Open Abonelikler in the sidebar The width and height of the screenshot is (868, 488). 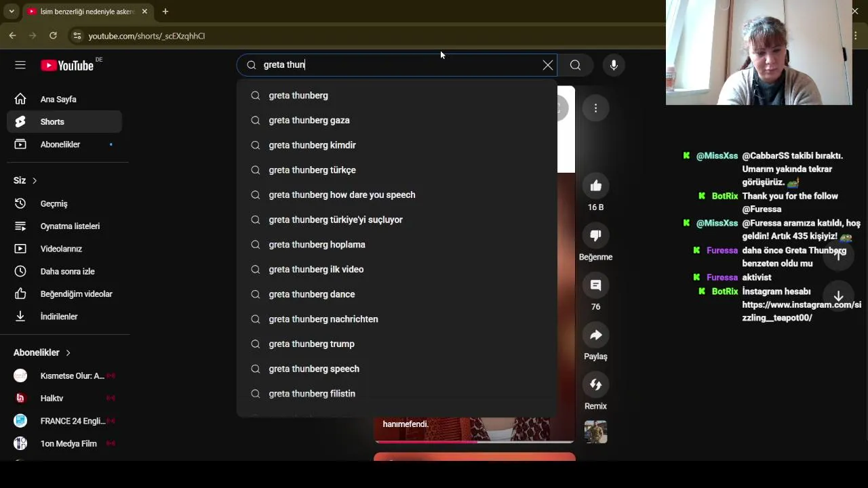(x=64, y=144)
